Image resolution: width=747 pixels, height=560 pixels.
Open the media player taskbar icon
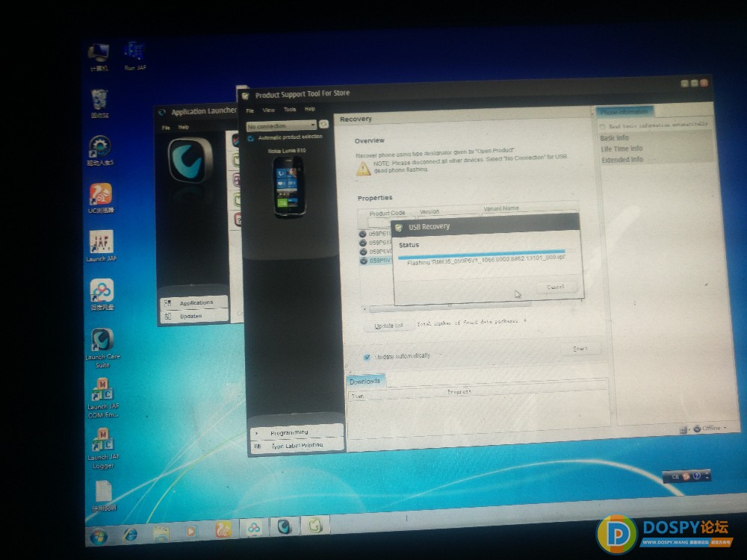click(191, 530)
